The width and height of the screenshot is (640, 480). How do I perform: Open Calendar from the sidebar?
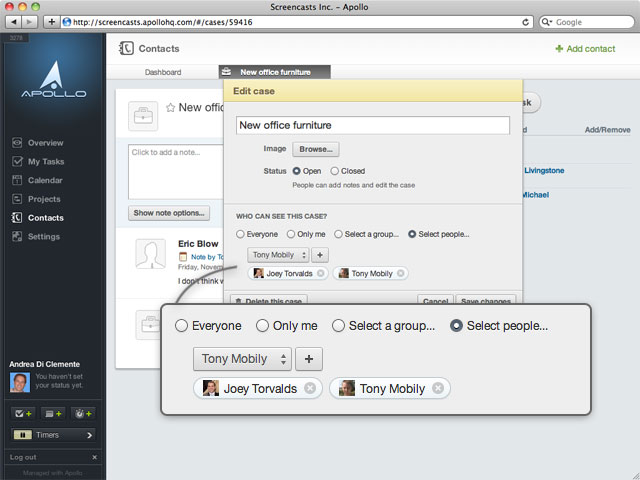click(x=37, y=180)
